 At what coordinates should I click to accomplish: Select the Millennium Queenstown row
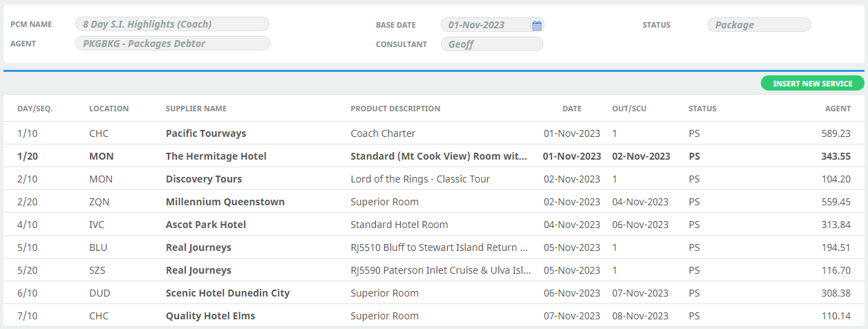point(434,202)
